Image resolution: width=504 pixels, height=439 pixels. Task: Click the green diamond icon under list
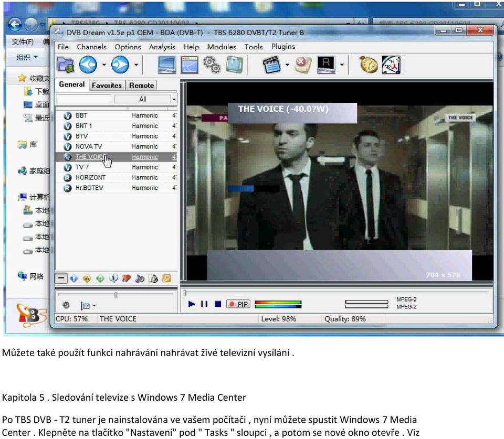point(100,279)
